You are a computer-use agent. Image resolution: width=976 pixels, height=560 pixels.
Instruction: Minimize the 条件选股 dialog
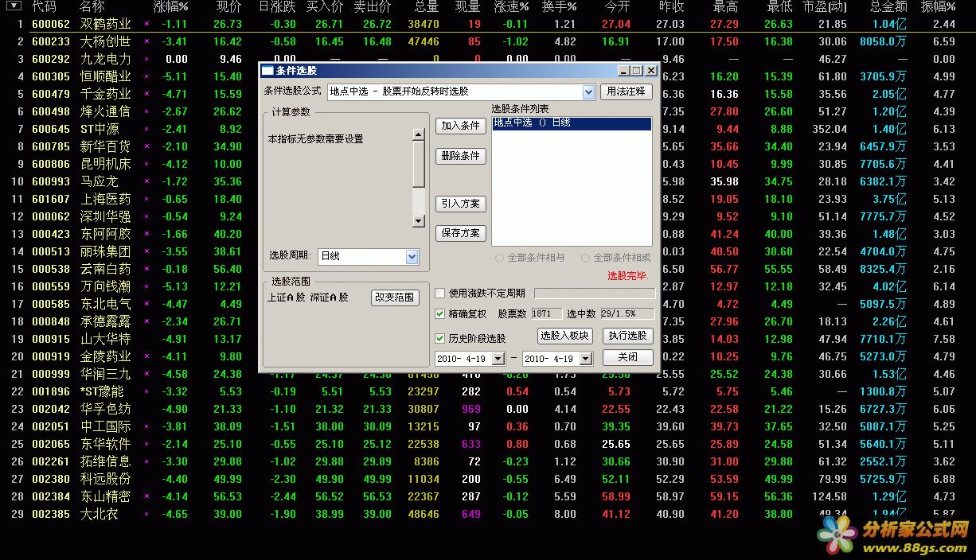(x=625, y=71)
